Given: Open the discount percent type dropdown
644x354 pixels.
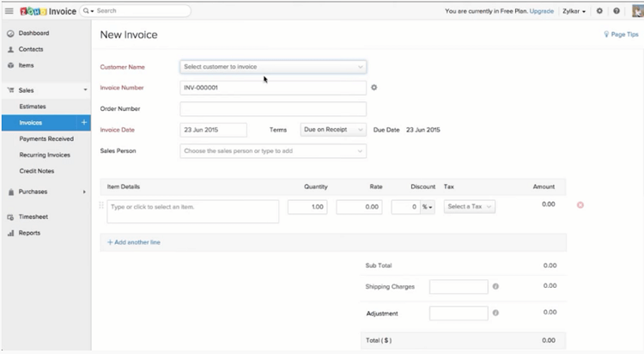Looking at the screenshot, I should coord(428,207).
